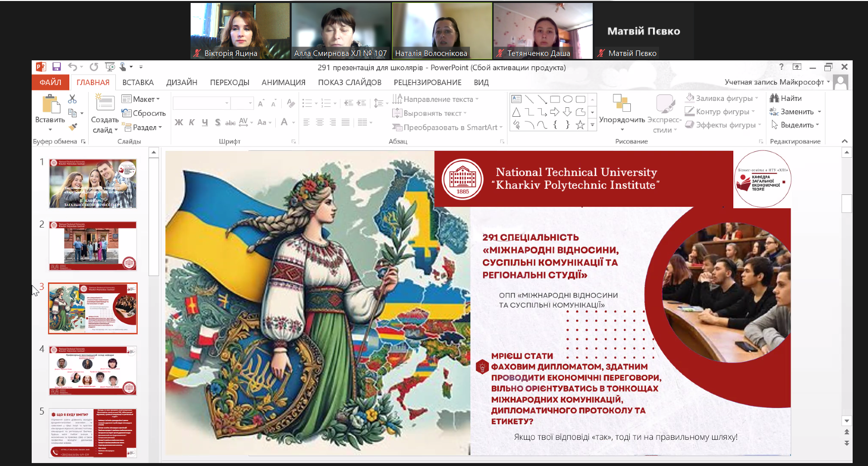Click the Заменить replace button
This screenshot has width=868, height=466.
(796, 112)
